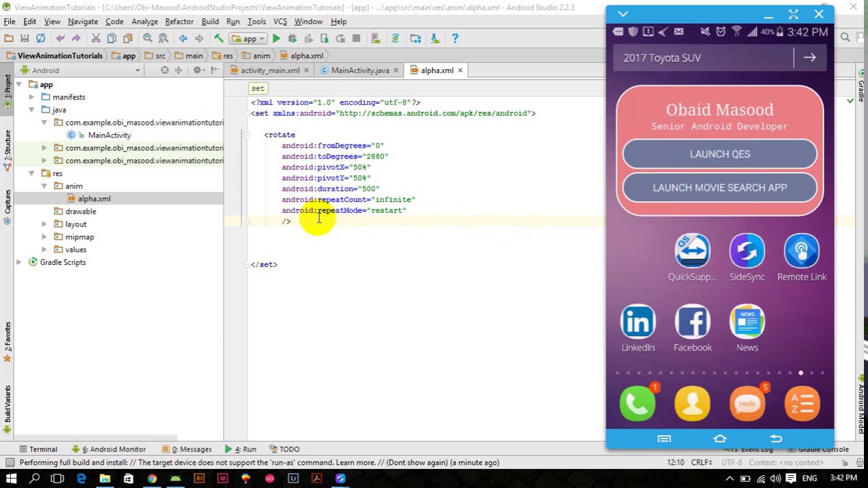Expand the mipmap folder
868x488 pixels.
pos(44,237)
